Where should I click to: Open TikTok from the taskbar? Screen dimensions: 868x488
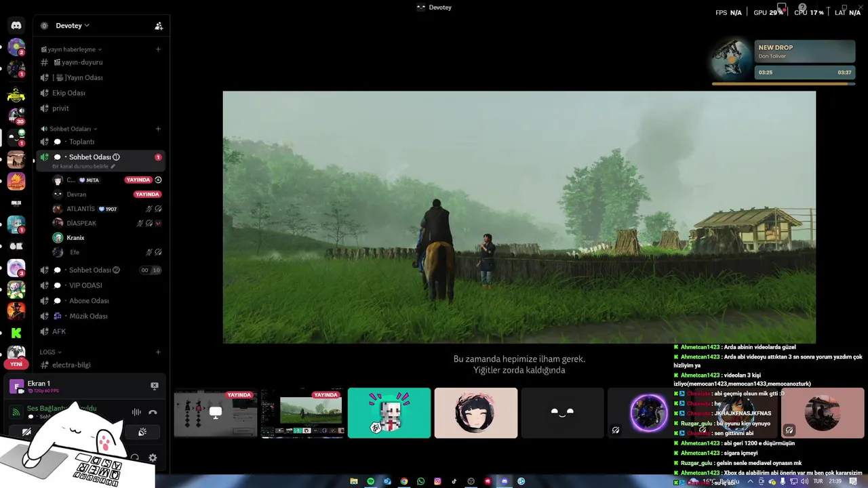[454, 481]
